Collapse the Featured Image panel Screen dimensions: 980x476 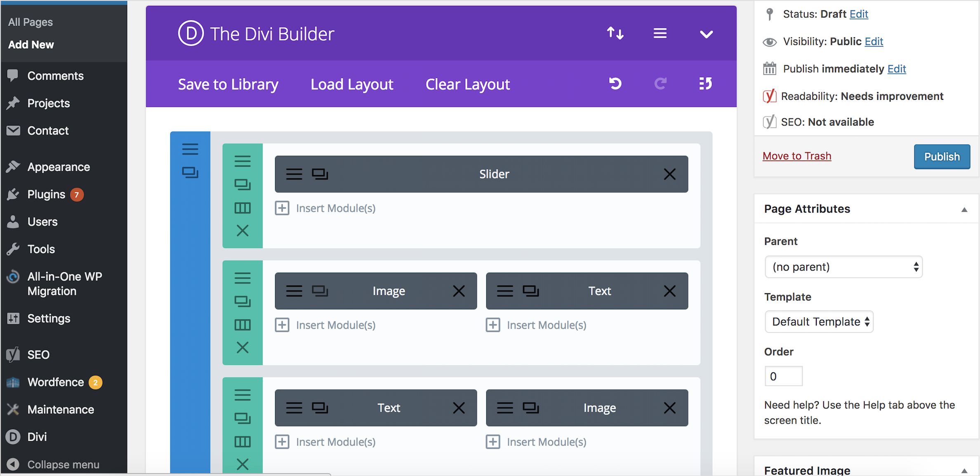coord(964,471)
